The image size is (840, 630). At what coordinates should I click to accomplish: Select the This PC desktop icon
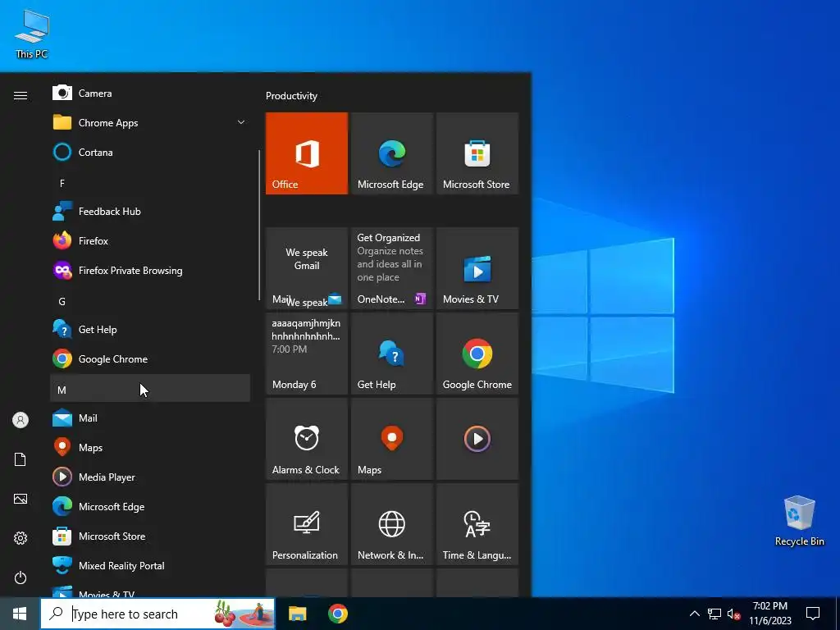32,34
